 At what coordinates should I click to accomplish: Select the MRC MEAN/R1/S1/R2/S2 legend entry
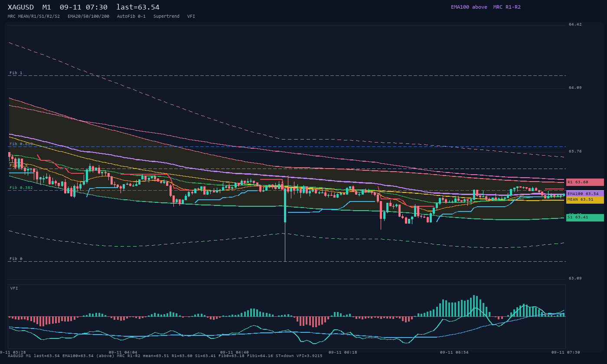[34, 16]
